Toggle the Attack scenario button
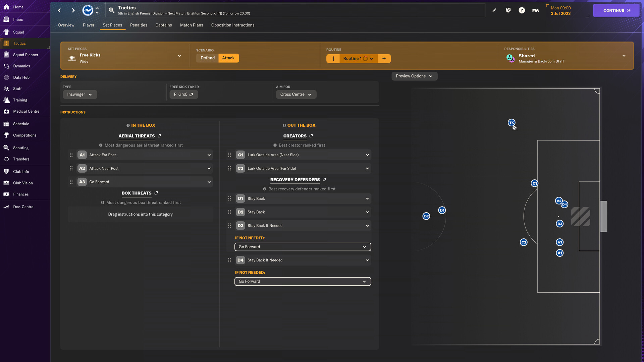Screen dimensions: 644x362 [x=228, y=58]
